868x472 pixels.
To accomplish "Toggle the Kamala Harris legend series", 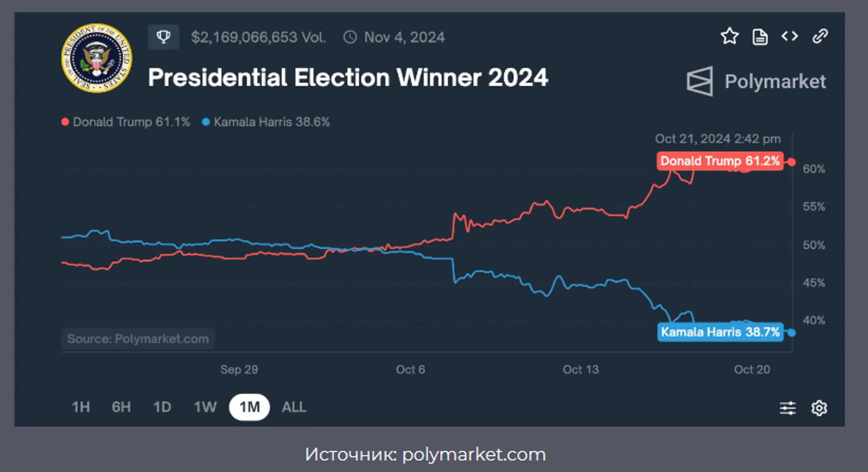I will (266, 122).
